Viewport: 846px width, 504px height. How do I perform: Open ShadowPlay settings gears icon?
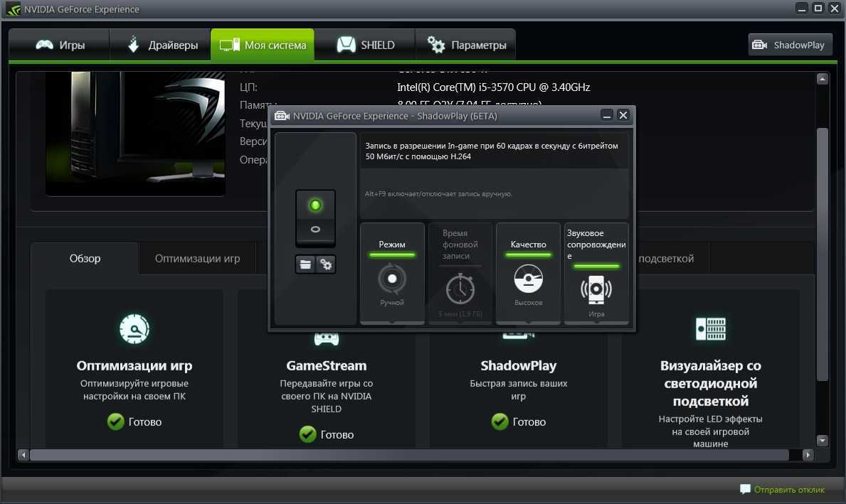coord(326,264)
